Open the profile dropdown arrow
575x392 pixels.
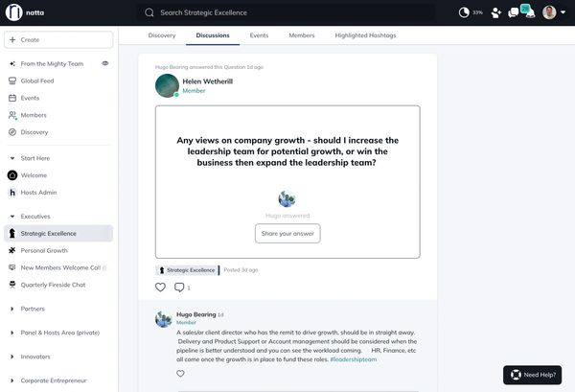(x=563, y=12)
